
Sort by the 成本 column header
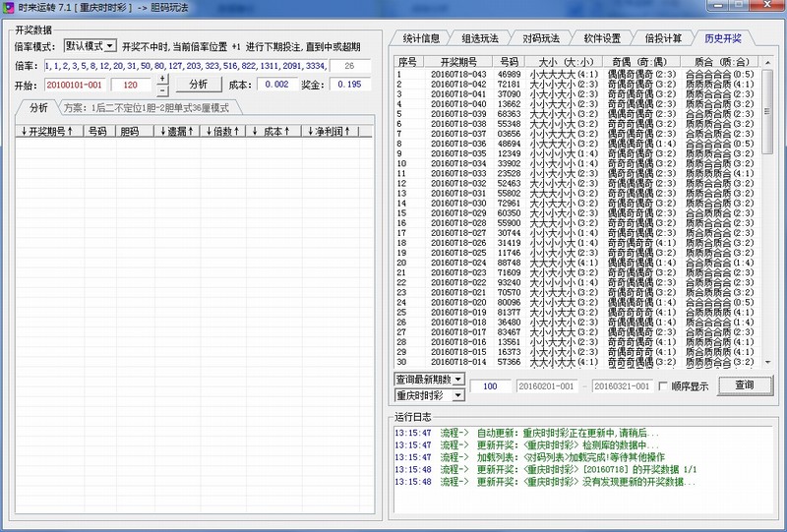pyautogui.click(x=272, y=131)
